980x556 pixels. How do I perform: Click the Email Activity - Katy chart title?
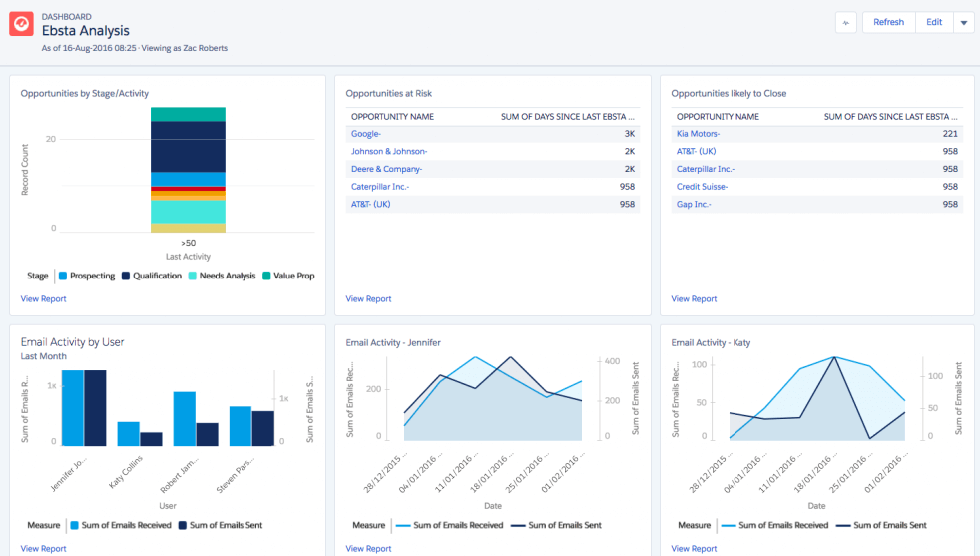(711, 342)
